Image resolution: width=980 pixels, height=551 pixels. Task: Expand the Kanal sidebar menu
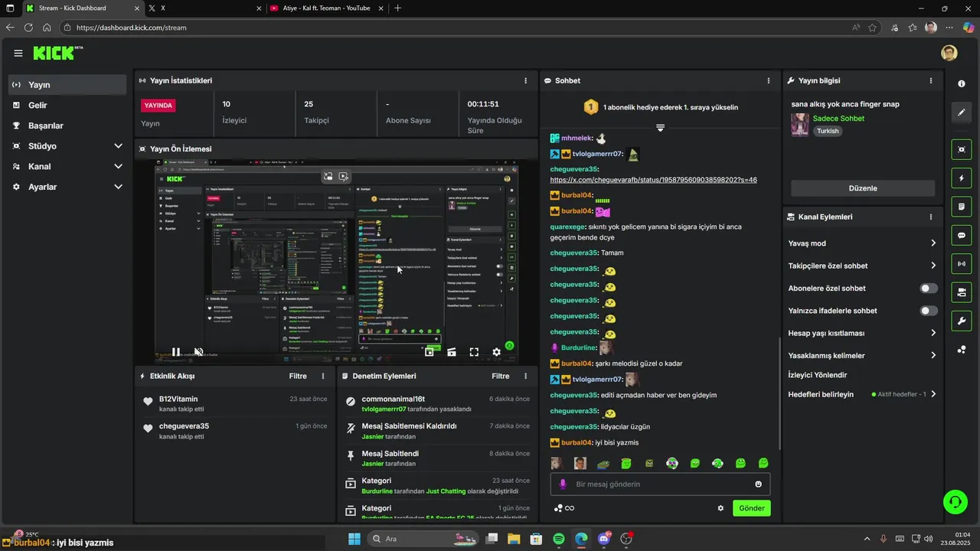tap(67, 166)
